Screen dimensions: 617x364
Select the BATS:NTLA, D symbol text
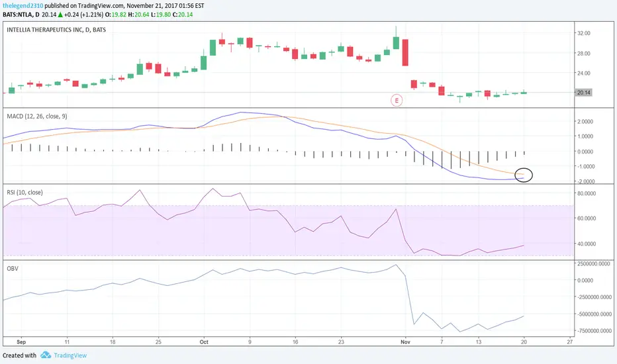21,15
